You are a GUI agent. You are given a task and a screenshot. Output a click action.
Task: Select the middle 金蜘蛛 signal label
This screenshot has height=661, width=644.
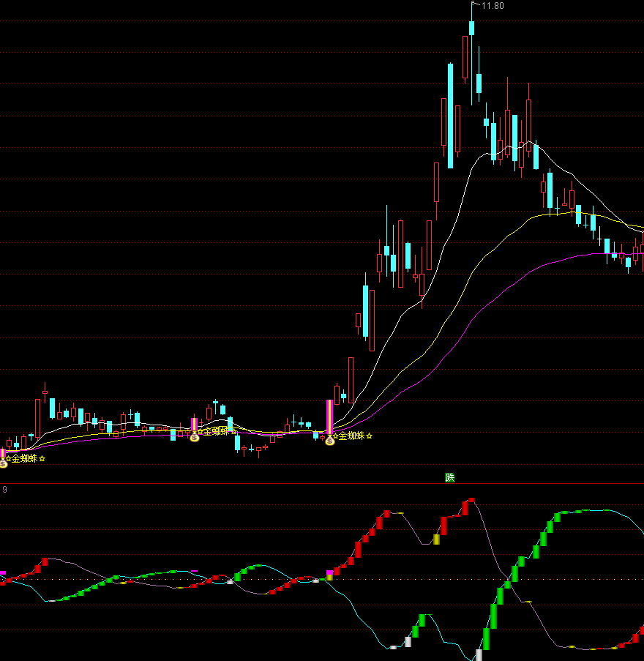click(215, 431)
